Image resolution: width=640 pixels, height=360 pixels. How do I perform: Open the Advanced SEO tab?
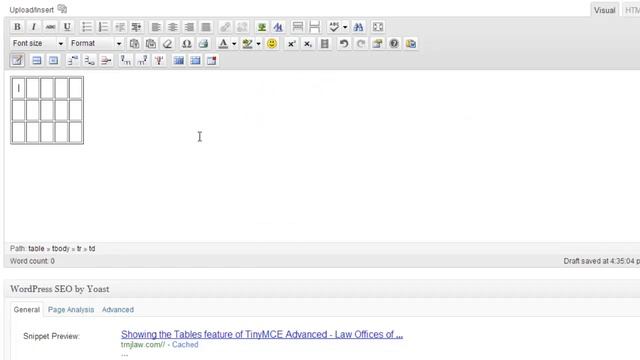coord(118,310)
